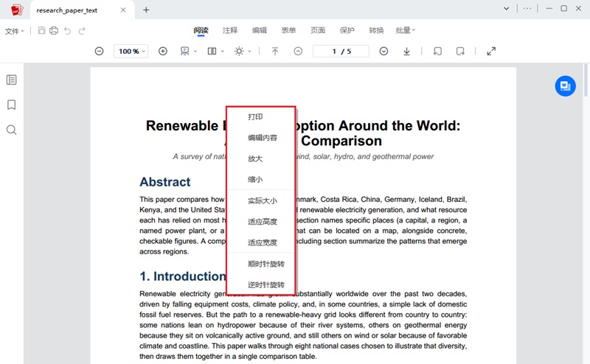Click the 1. Introduction heading text

tap(182, 276)
